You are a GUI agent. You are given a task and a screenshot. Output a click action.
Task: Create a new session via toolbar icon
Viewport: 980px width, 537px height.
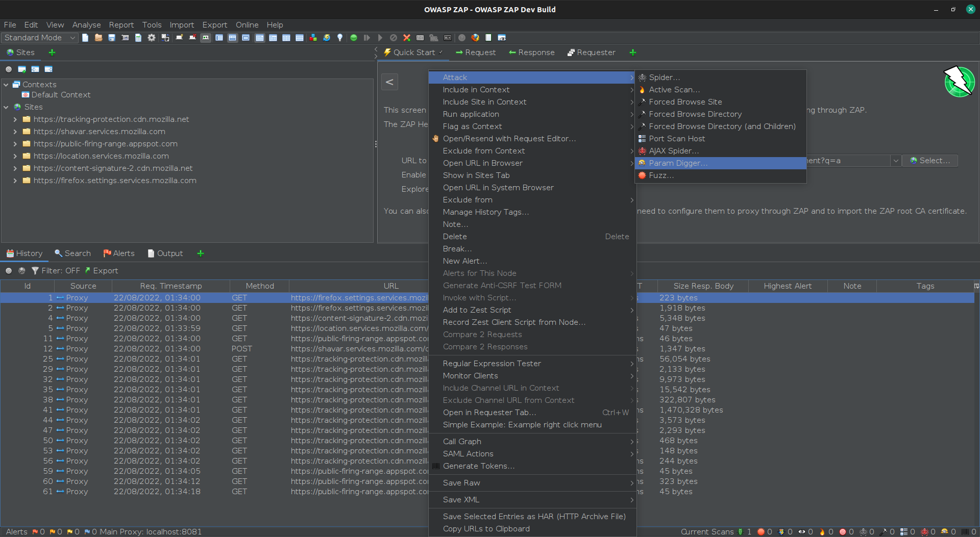pos(85,37)
